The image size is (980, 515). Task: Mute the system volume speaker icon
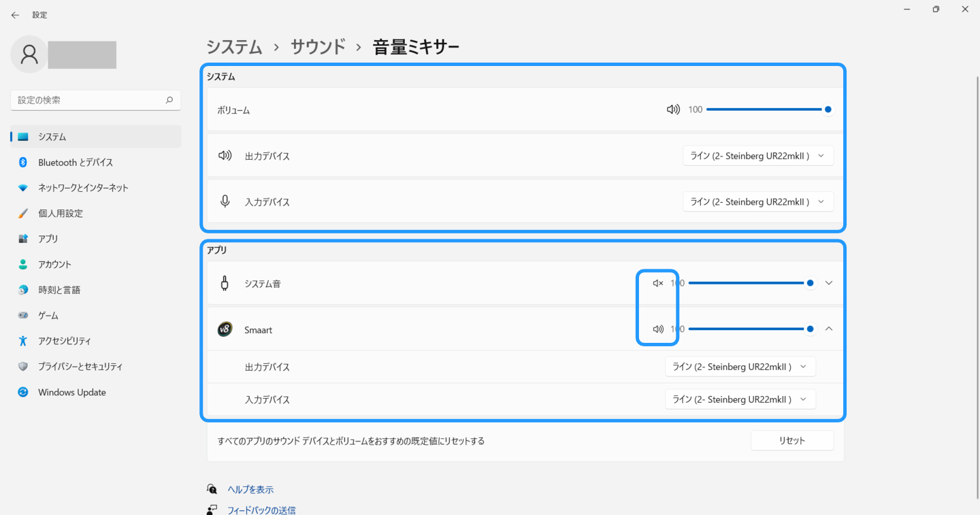pos(672,110)
